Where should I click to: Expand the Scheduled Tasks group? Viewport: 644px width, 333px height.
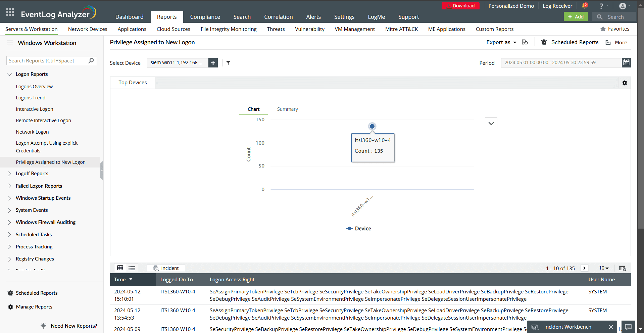pyautogui.click(x=9, y=235)
